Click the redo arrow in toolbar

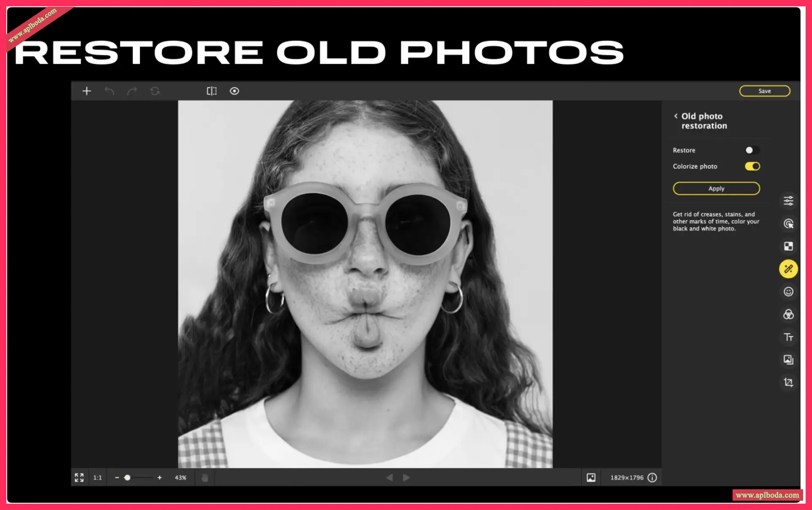pyautogui.click(x=132, y=91)
